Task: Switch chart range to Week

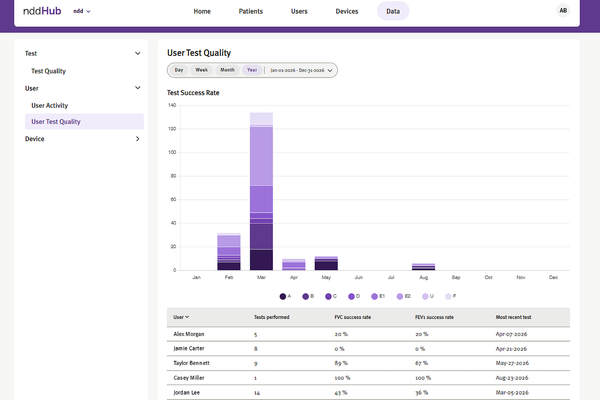Action: (201, 70)
